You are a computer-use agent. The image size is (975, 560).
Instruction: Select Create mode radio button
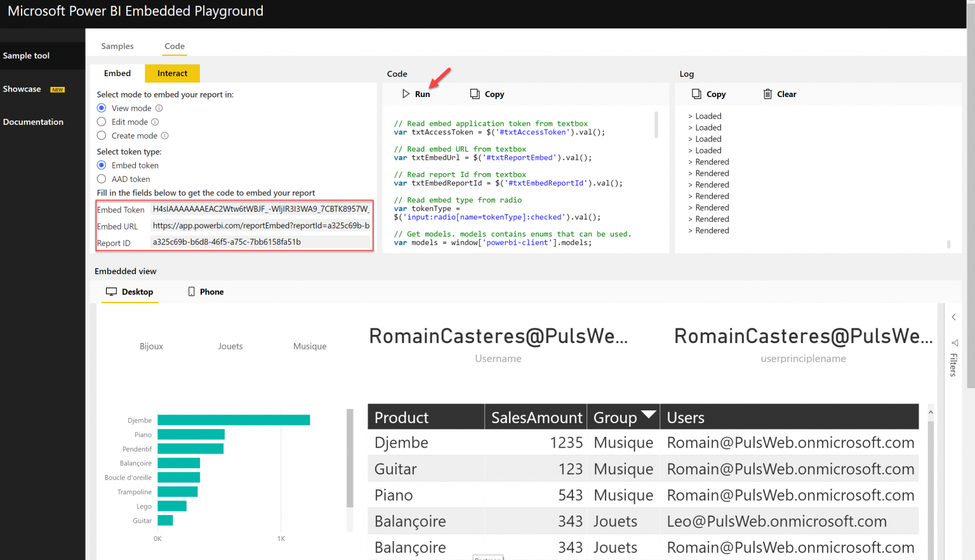101,135
